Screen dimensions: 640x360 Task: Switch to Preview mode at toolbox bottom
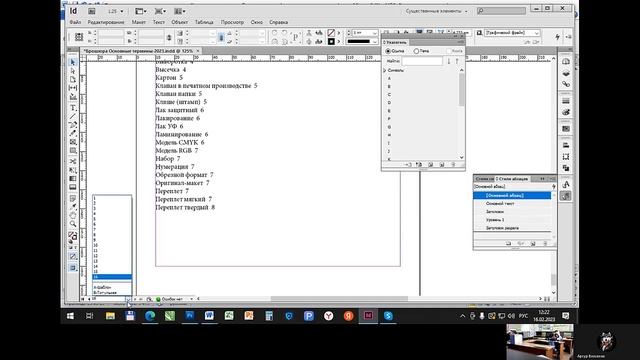pos(73,268)
